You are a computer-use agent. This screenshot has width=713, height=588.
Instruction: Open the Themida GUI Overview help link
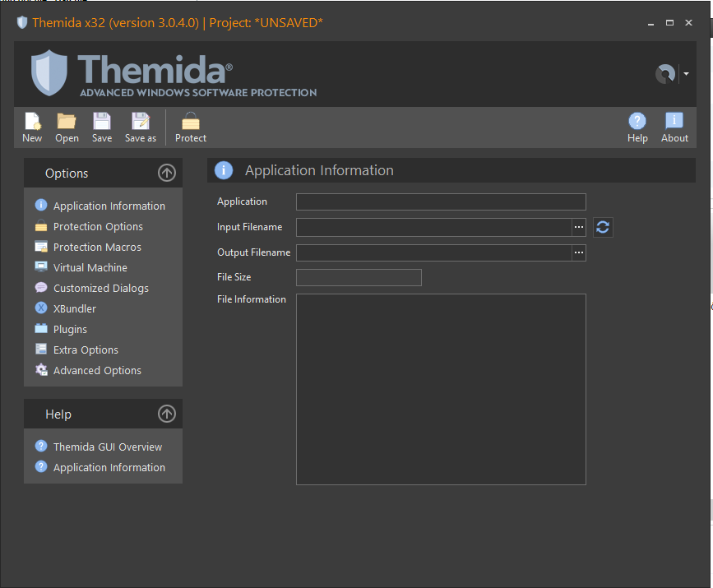point(107,447)
